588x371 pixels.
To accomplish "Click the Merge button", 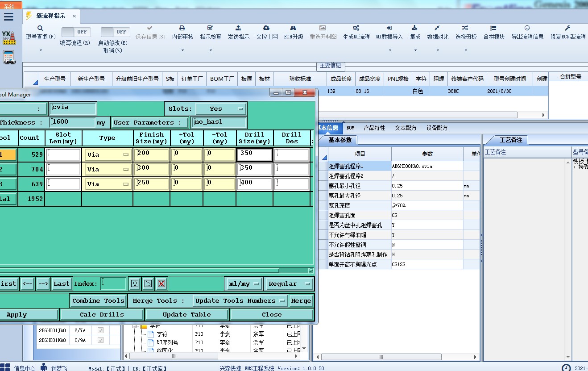I will (x=301, y=300).
